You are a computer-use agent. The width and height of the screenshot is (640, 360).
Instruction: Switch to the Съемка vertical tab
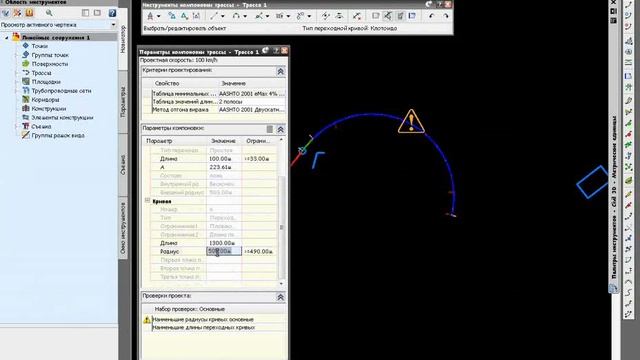pos(123,164)
